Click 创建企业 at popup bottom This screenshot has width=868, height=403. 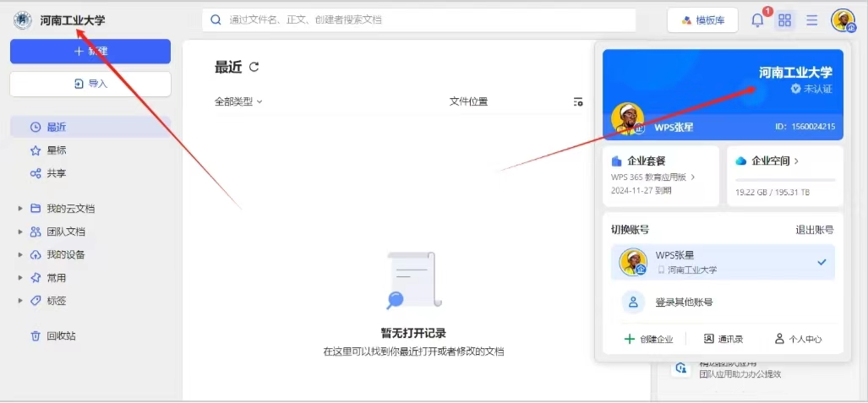click(x=648, y=340)
